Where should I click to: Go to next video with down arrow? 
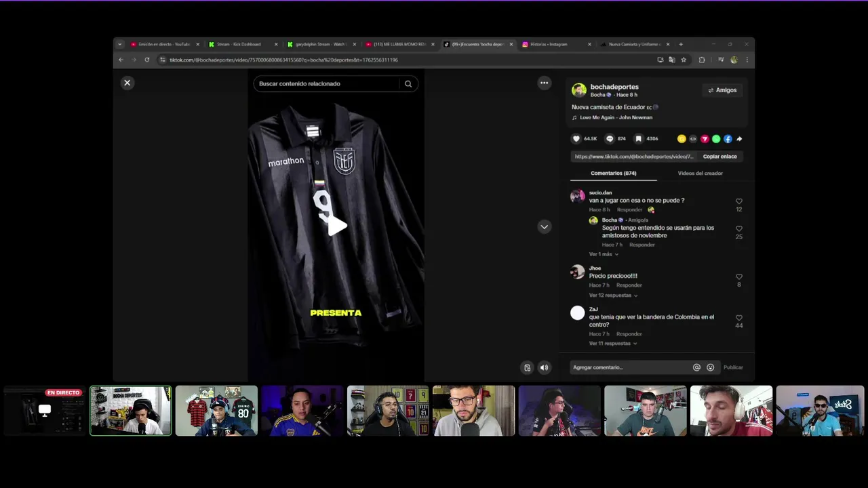[x=544, y=227]
